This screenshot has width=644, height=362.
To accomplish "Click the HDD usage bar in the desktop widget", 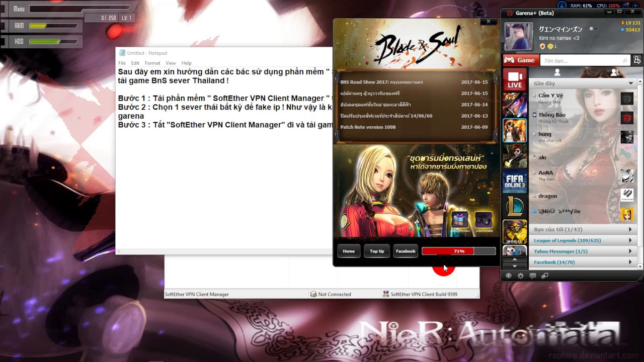I will tap(53, 41).
